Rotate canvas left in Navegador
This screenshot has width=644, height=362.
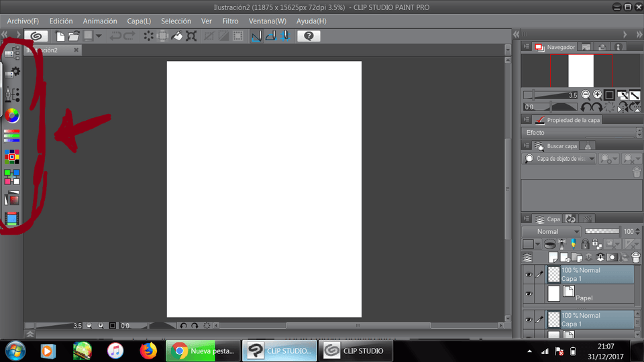pos(585,107)
